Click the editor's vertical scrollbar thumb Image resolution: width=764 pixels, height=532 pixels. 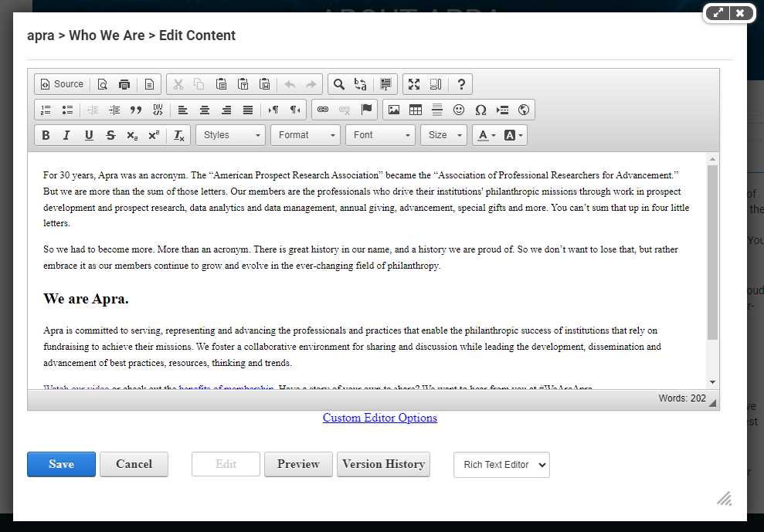tap(712, 252)
